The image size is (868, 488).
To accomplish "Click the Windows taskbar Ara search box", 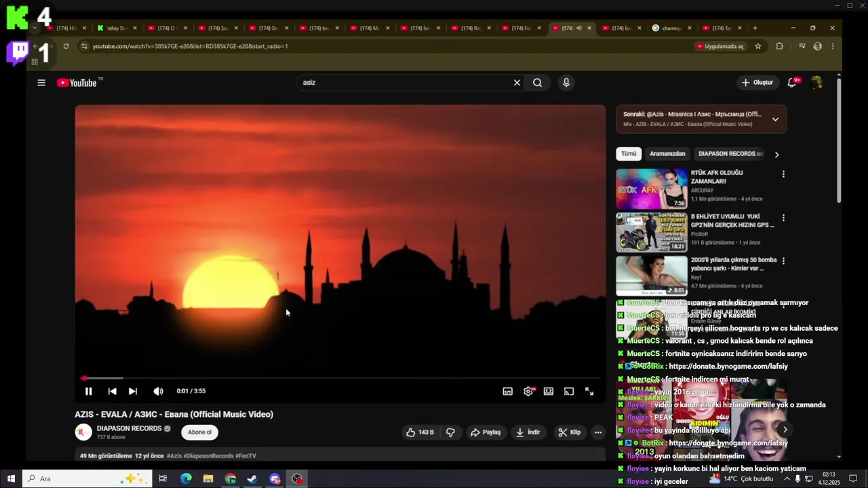I will [87, 479].
